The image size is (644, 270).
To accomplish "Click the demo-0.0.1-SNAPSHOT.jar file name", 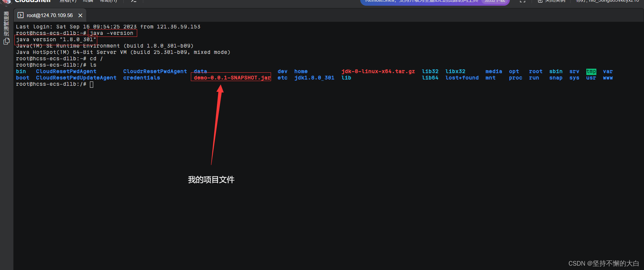I will (x=232, y=78).
